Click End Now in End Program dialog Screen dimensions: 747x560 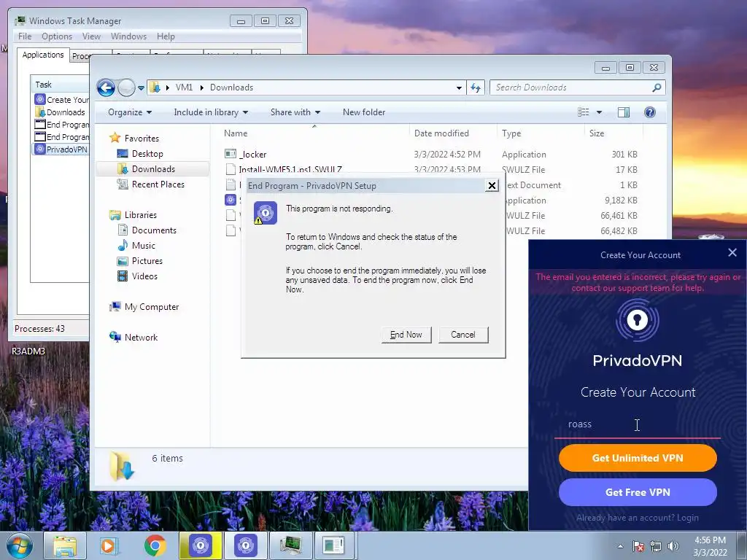pyautogui.click(x=406, y=335)
